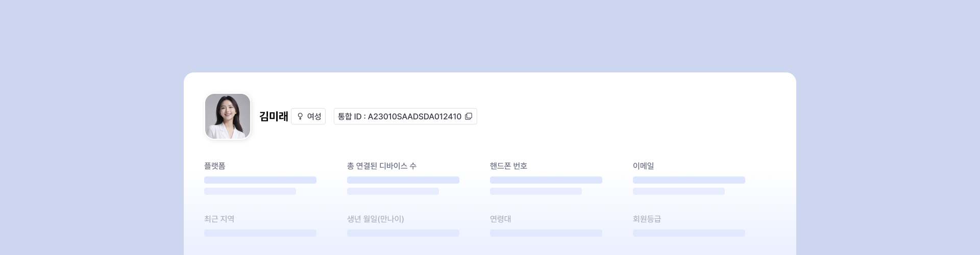
Task: Click the 최근 지역 label
Action: [219, 219]
